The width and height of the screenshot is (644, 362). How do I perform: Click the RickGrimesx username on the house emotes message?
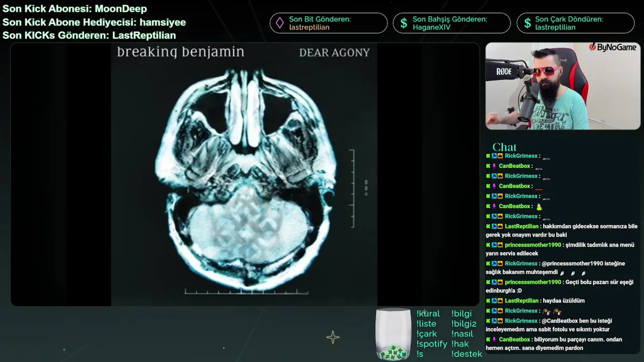521,311
